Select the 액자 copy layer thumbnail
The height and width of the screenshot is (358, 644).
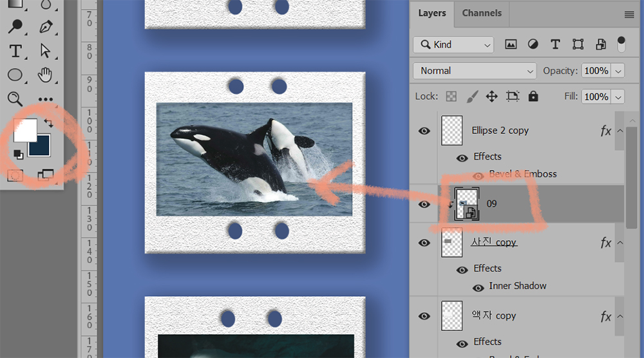[x=452, y=316]
